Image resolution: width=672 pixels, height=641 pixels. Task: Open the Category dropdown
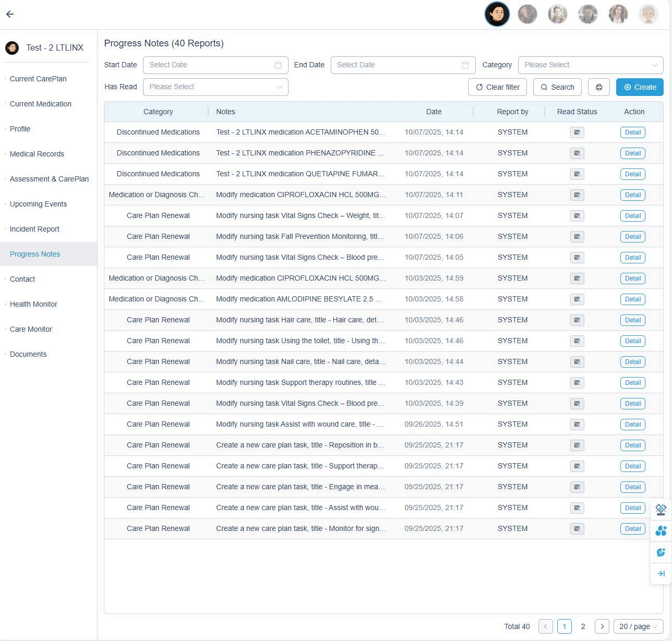[590, 65]
